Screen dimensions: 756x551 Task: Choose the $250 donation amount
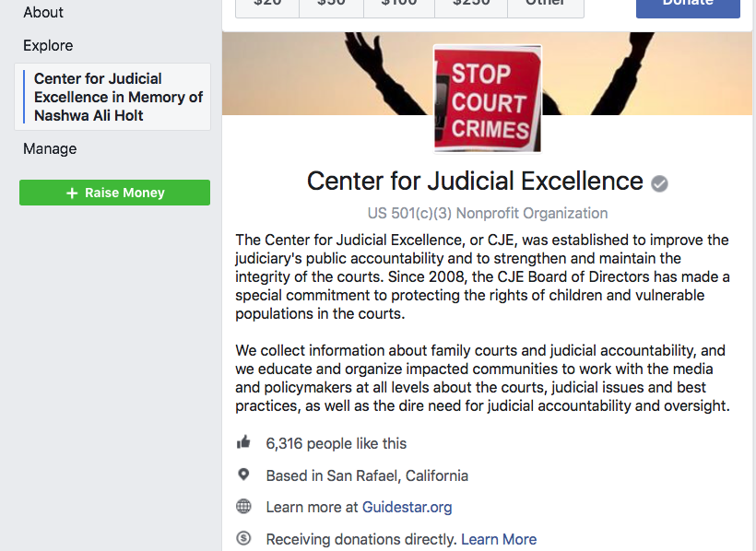click(x=471, y=5)
